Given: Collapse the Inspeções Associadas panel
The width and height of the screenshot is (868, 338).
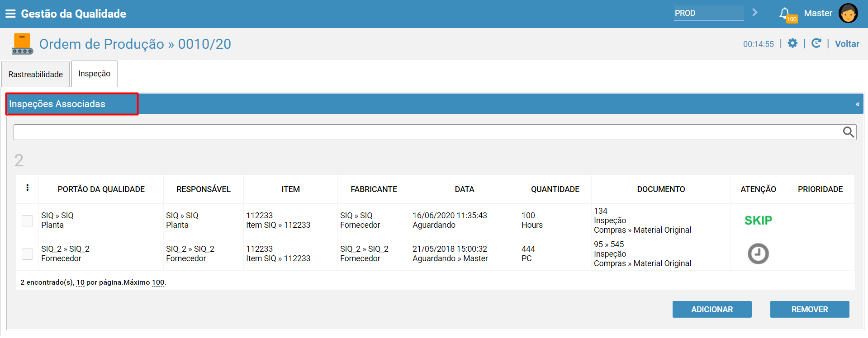Looking at the screenshot, I should click(857, 104).
